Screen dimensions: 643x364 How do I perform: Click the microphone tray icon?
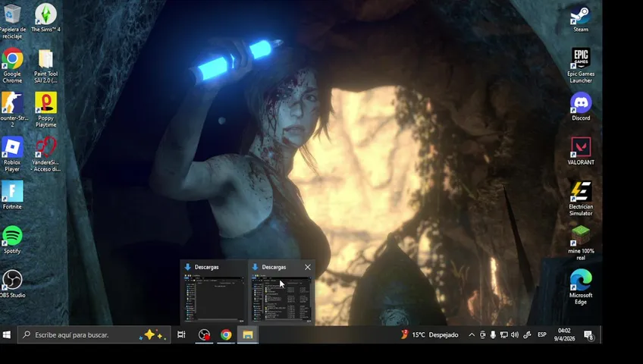[x=493, y=335]
